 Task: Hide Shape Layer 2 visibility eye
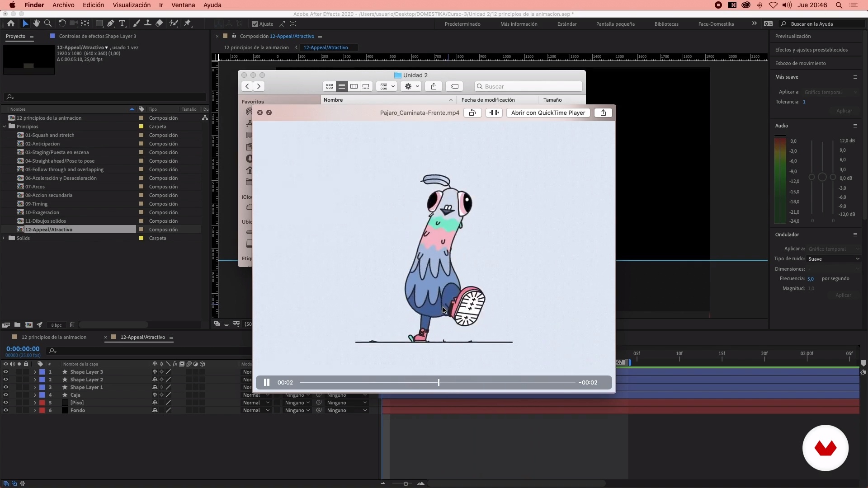point(5,380)
